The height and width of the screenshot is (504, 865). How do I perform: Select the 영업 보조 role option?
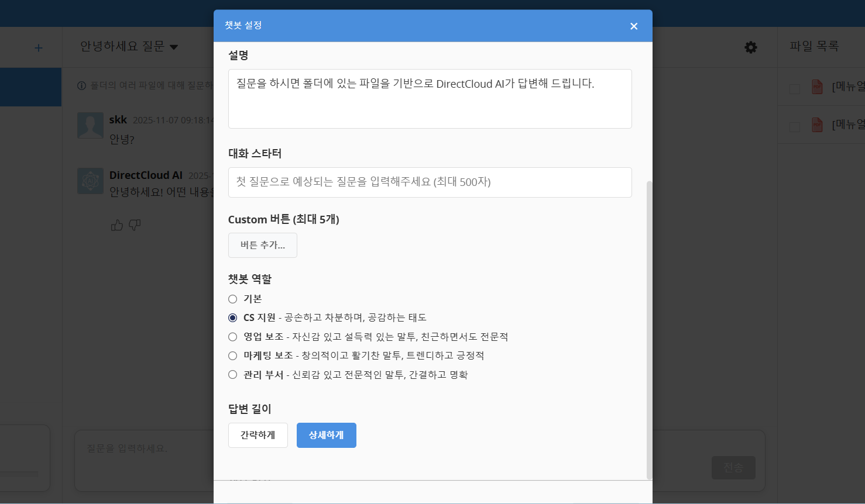[233, 337]
